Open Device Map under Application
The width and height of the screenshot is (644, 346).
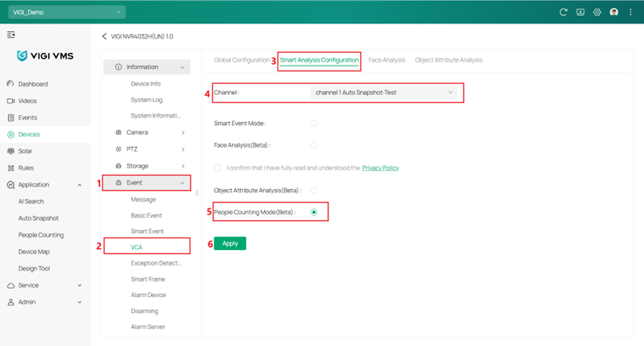pos(34,252)
